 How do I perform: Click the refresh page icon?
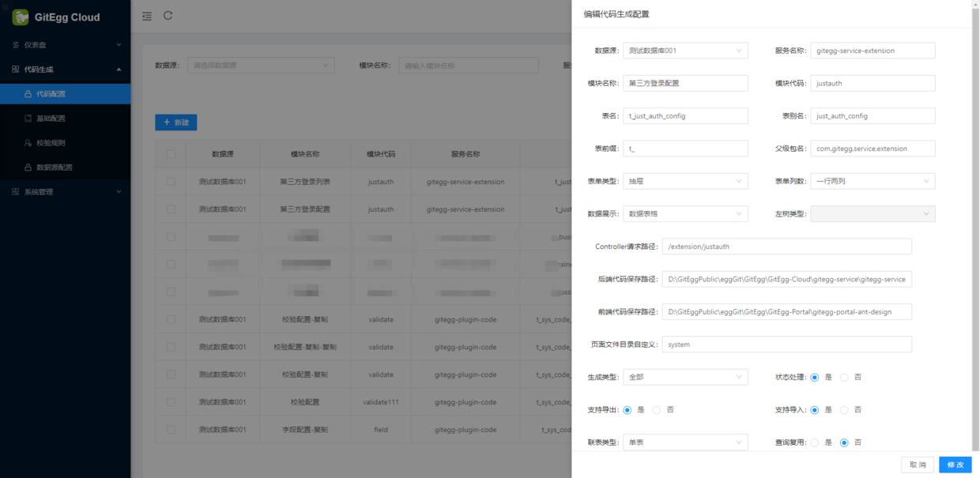pos(168,16)
